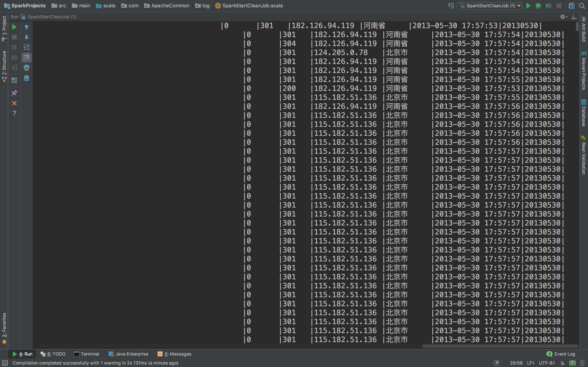Image resolution: width=588 pixels, height=367 pixels.
Task: Toggle scroll to end of console
Action: click(x=27, y=57)
